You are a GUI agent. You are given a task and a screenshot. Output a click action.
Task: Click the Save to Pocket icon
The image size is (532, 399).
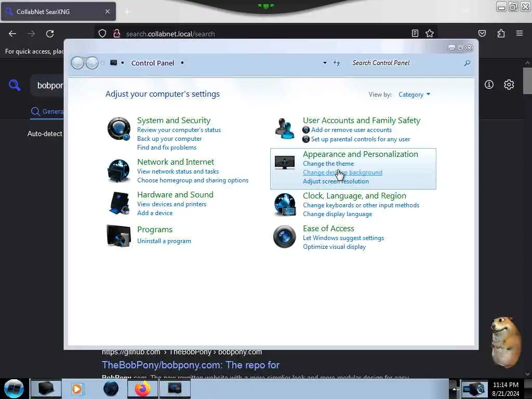(x=482, y=33)
